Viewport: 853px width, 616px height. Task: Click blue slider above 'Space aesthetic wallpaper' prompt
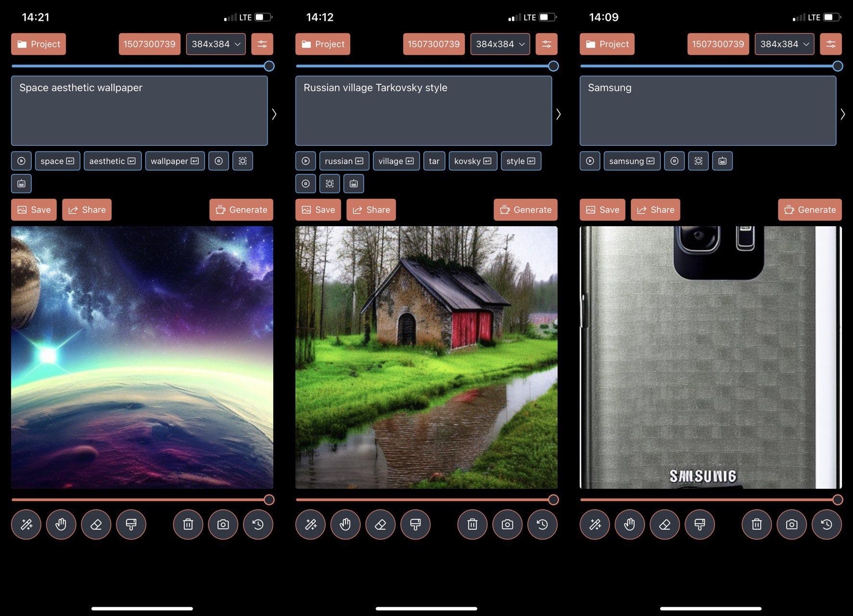[142, 66]
